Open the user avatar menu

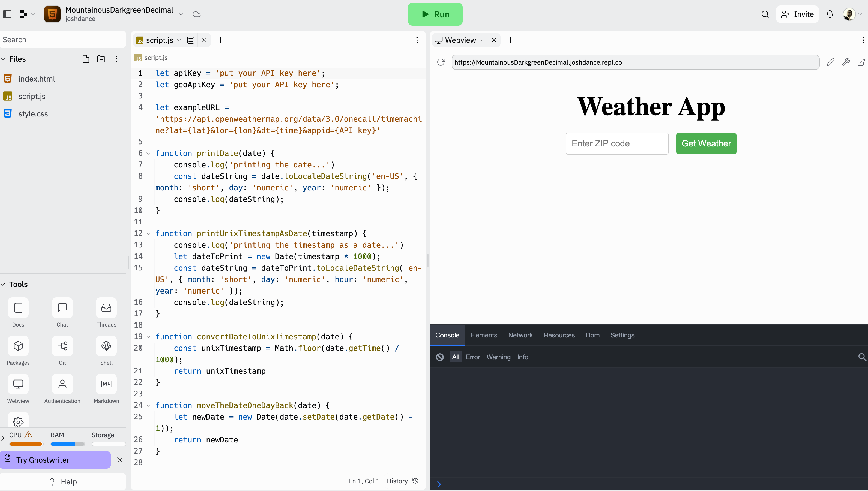click(849, 14)
